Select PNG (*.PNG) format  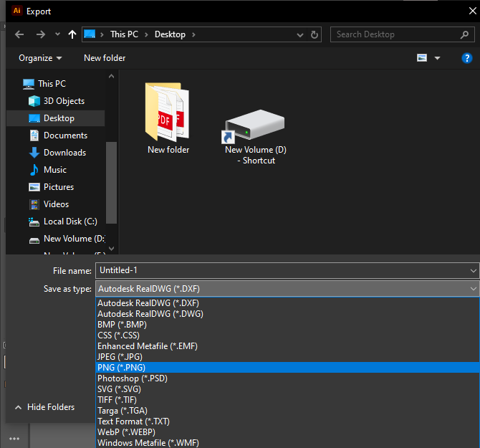point(287,368)
